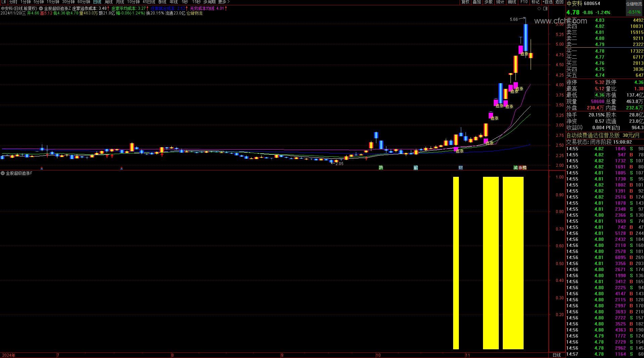Expand the 金股超级追涨F sub-indicator dropdown arrow
Image resolution: width=644 pixels, height=358 pixels.
coord(3,173)
